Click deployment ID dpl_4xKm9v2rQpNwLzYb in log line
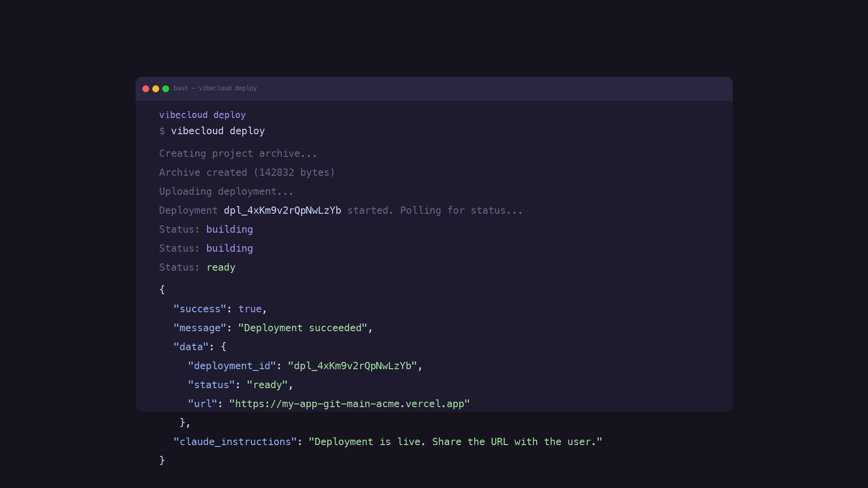This screenshot has height=488, width=868. [x=282, y=211]
